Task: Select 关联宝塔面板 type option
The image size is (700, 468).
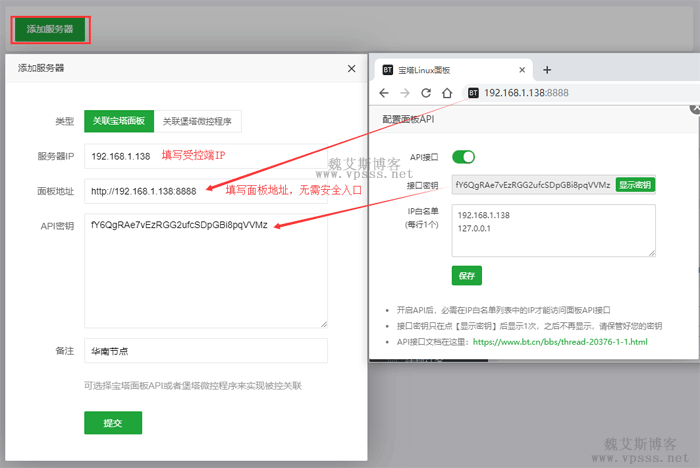Action: [119, 121]
